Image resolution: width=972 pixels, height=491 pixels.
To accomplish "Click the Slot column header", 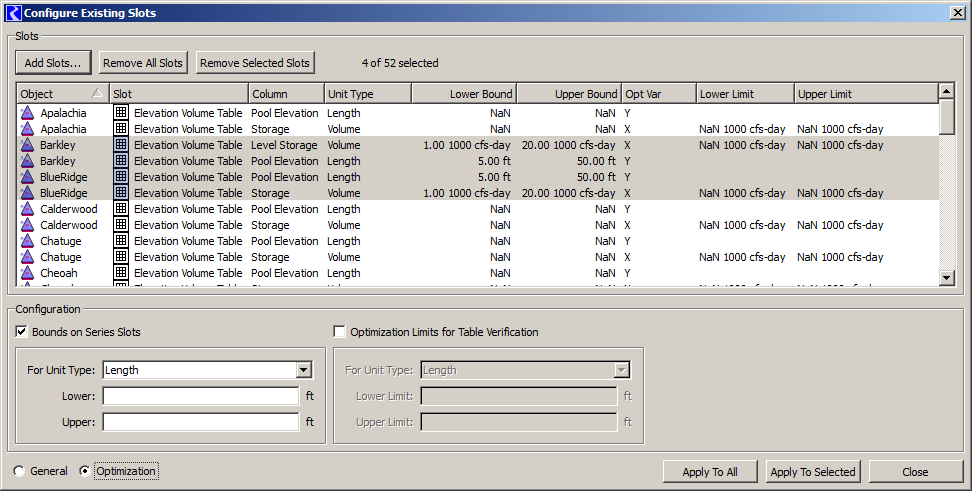I will click(179, 94).
